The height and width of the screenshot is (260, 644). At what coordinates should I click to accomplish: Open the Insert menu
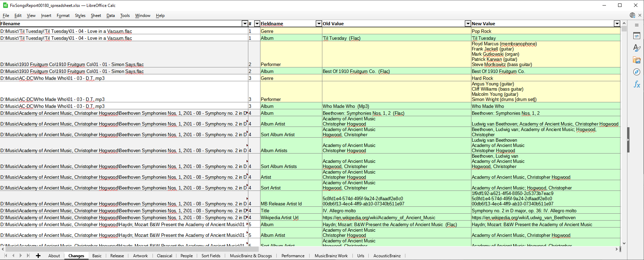point(46,16)
